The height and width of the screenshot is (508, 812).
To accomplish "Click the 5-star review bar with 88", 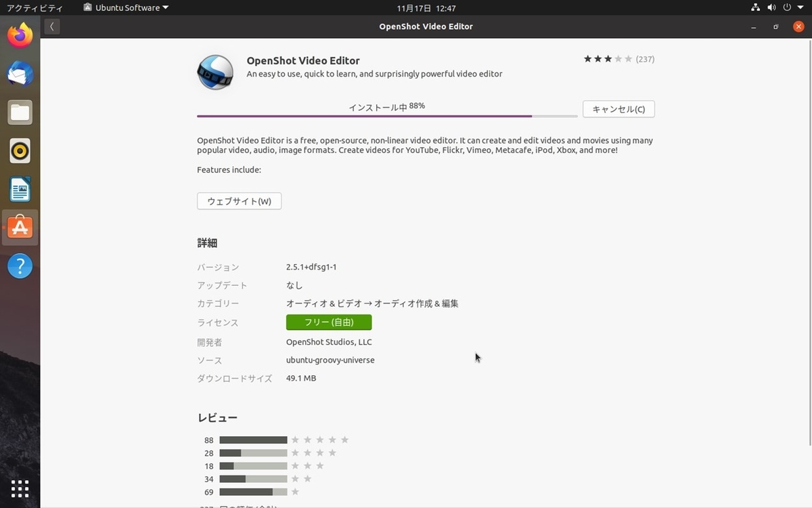I will click(x=253, y=440).
